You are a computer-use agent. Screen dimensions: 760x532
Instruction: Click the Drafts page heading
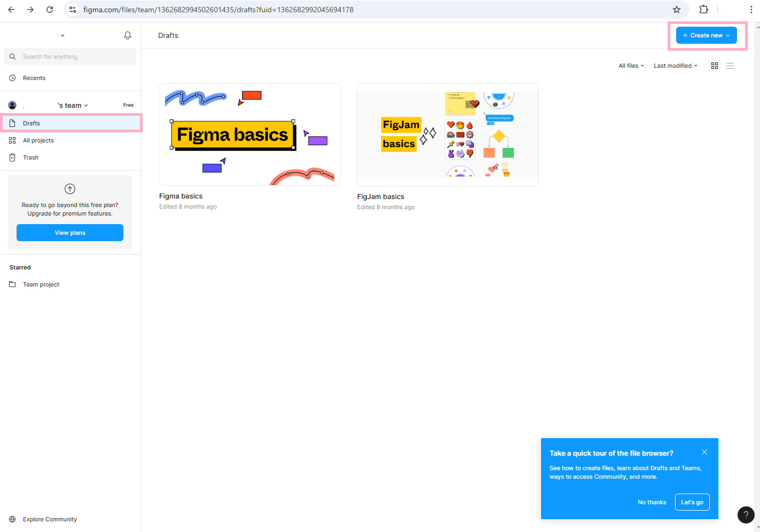[168, 35]
